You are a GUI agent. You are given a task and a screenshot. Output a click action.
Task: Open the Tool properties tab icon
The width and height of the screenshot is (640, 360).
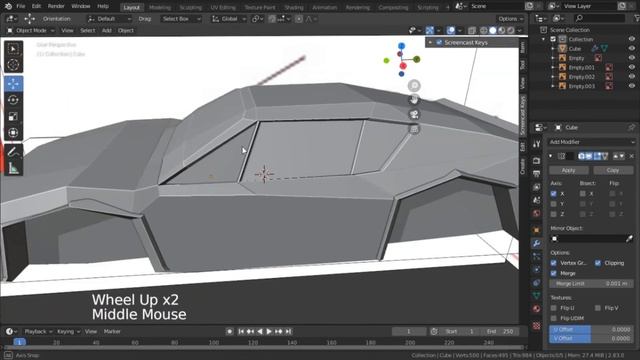(x=536, y=144)
